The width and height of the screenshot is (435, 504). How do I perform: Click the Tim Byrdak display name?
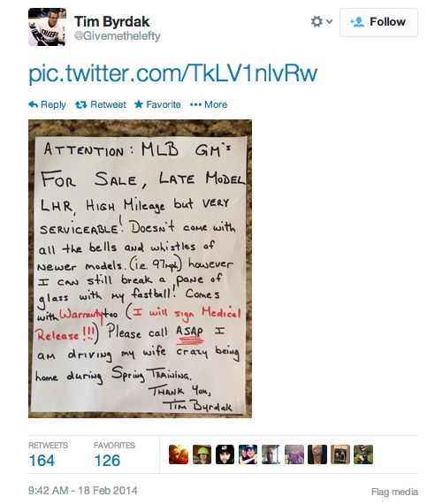click(x=112, y=21)
